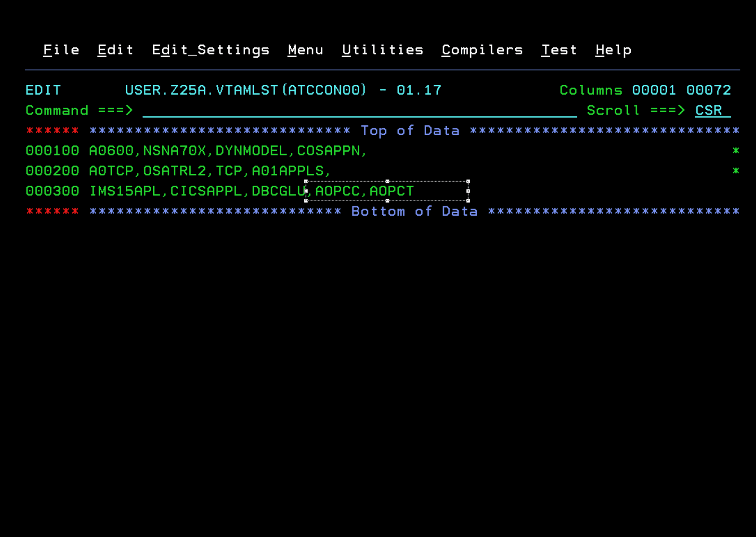756x537 pixels.
Task: Open the Menu option on menu bar
Action: (305, 49)
